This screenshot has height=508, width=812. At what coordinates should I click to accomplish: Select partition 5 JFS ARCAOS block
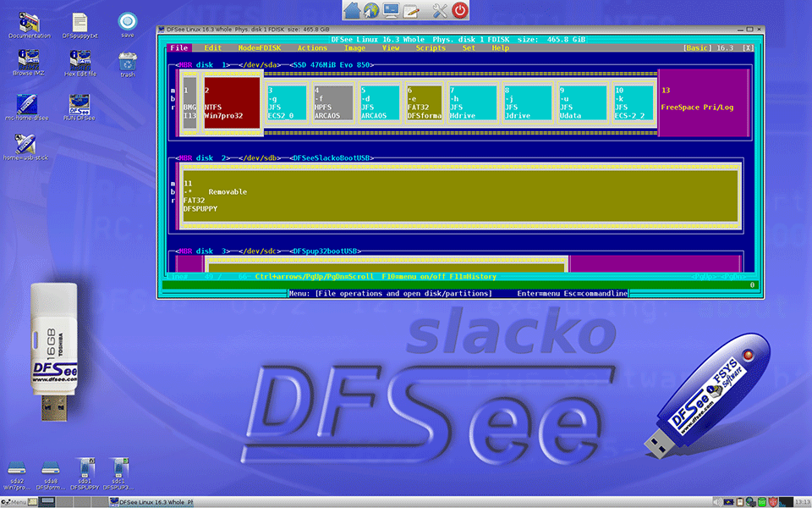(380, 103)
